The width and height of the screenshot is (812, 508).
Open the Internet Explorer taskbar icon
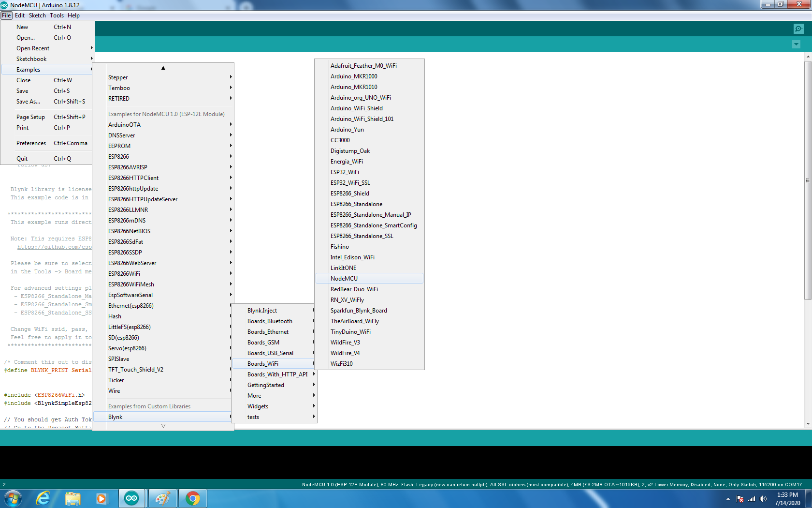click(x=43, y=498)
